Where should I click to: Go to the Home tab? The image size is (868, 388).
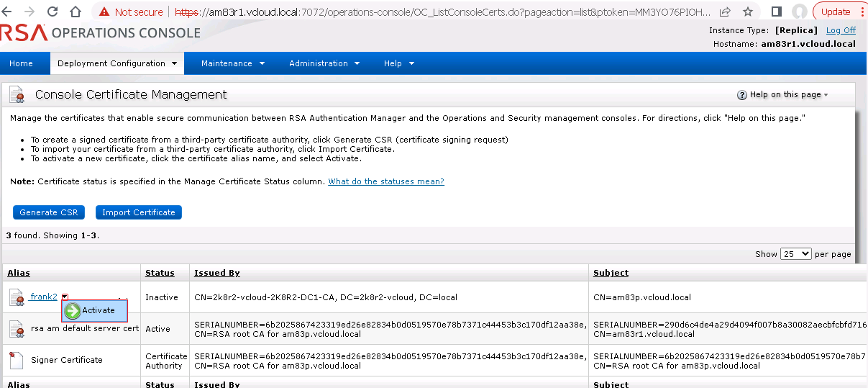tap(21, 63)
